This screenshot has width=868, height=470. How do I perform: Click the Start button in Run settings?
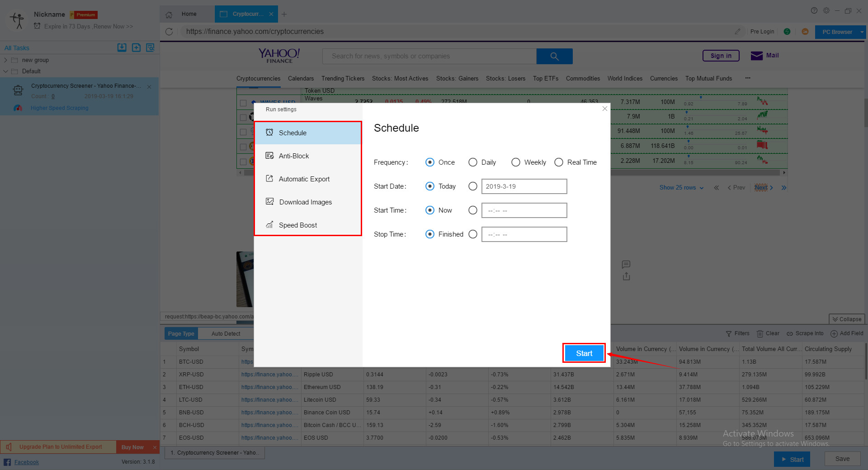[584, 353]
